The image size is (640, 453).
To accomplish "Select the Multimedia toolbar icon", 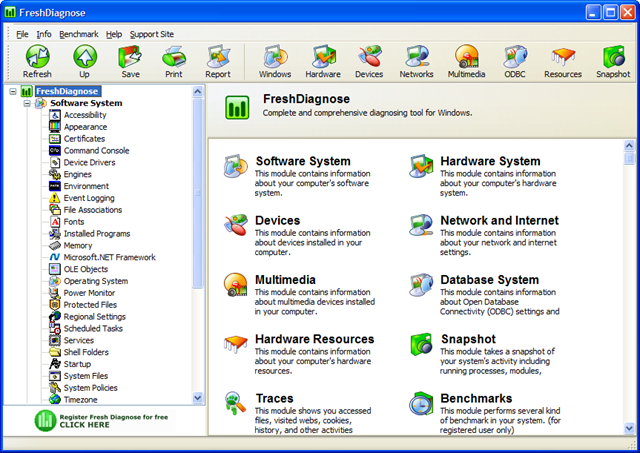I will 467,56.
